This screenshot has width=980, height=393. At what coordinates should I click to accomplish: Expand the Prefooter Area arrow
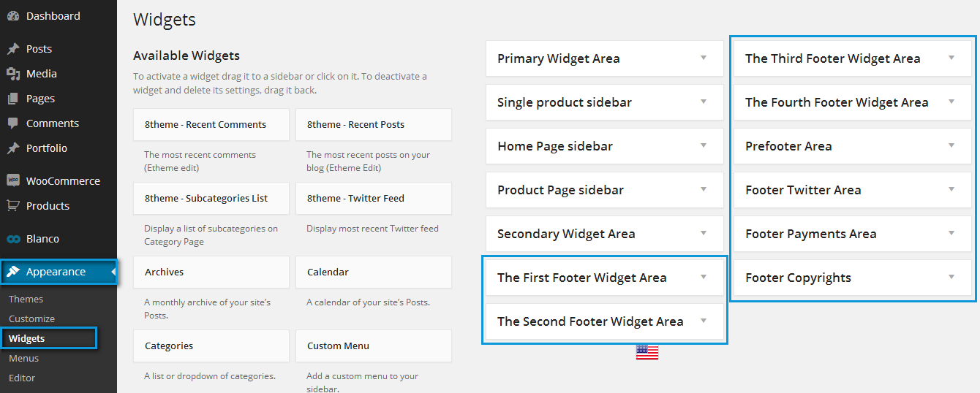[x=951, y=145]
